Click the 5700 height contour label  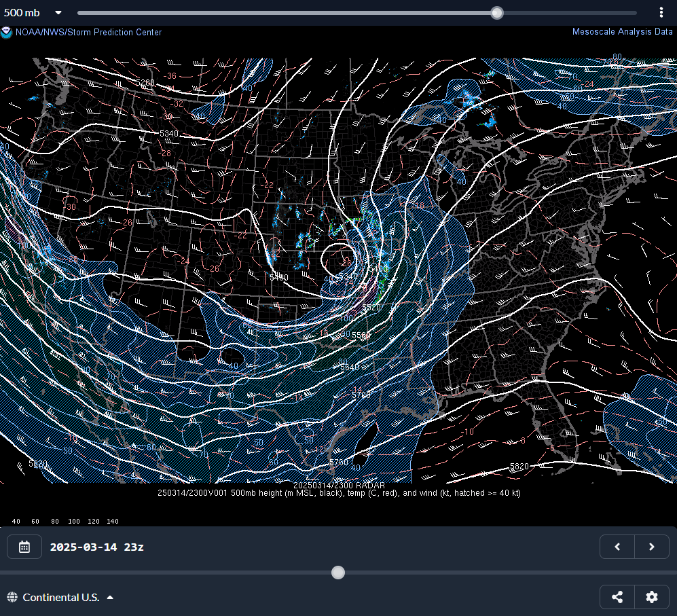pos(361,395)
